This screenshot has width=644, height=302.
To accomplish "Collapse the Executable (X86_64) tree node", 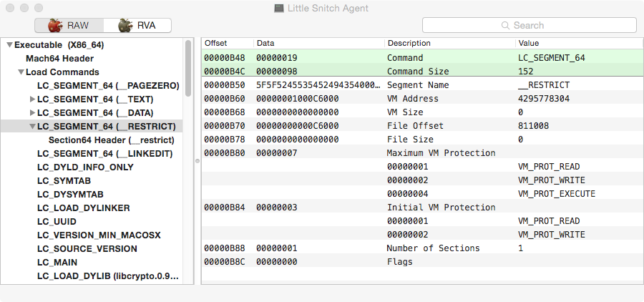I will pos(9,45).
